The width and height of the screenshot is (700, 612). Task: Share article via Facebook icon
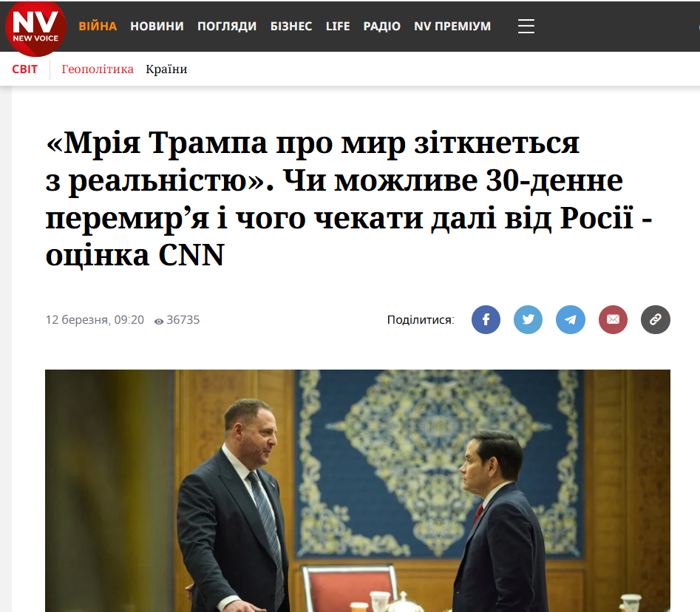coord(486,319)
